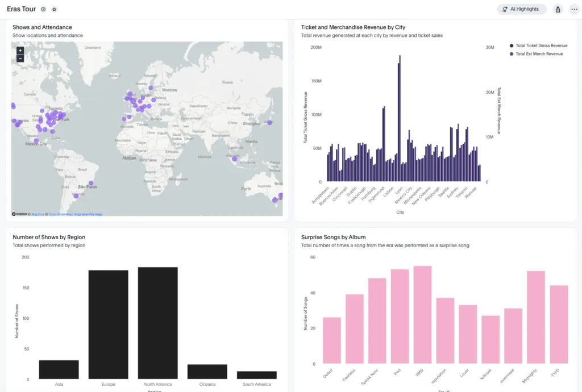The width and height of the screenshot is (582, 392).
Task: Click the São Paulo map marker
Action: (91, 184)
